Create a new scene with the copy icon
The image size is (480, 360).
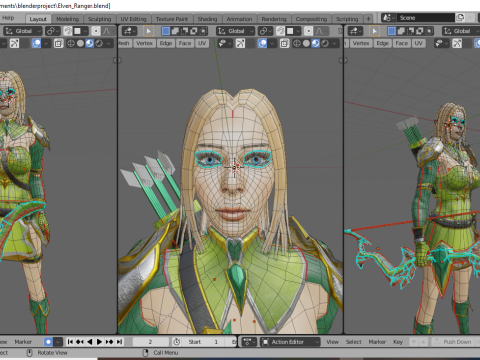(x=460, y=18)
